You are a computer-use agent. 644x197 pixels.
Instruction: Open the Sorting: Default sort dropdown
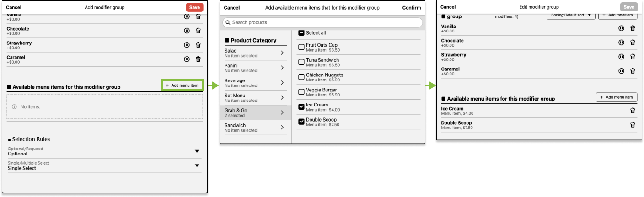pos(570,15)
